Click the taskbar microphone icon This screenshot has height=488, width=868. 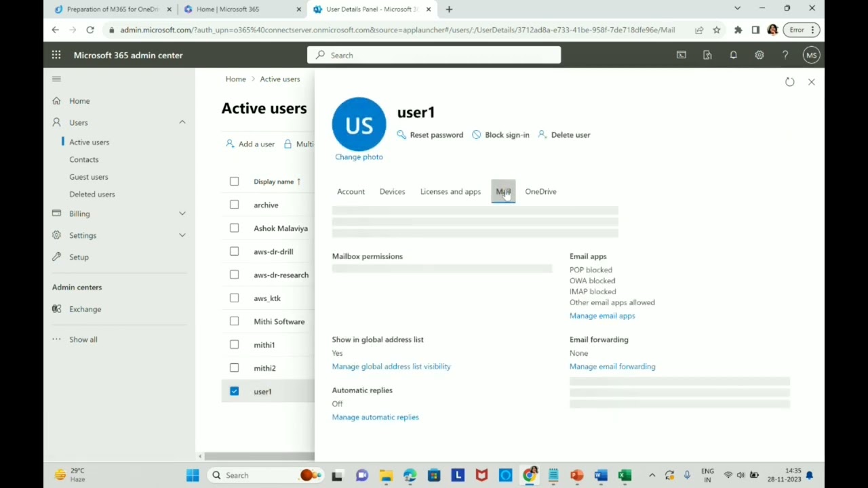point(687,475)
